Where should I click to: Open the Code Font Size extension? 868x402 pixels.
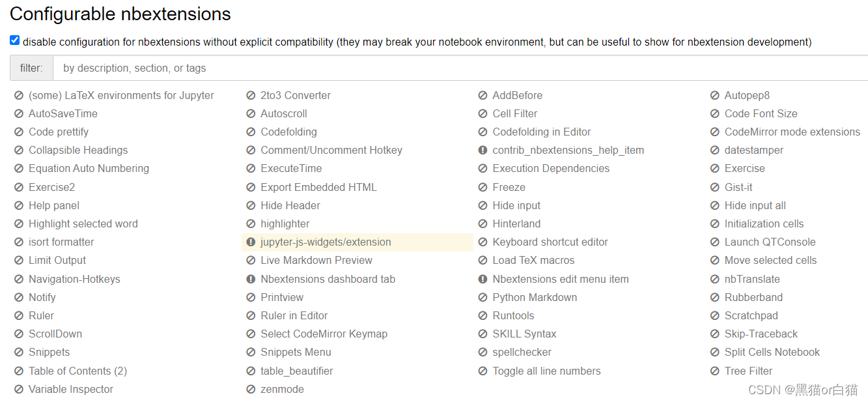tap(761, 114)
